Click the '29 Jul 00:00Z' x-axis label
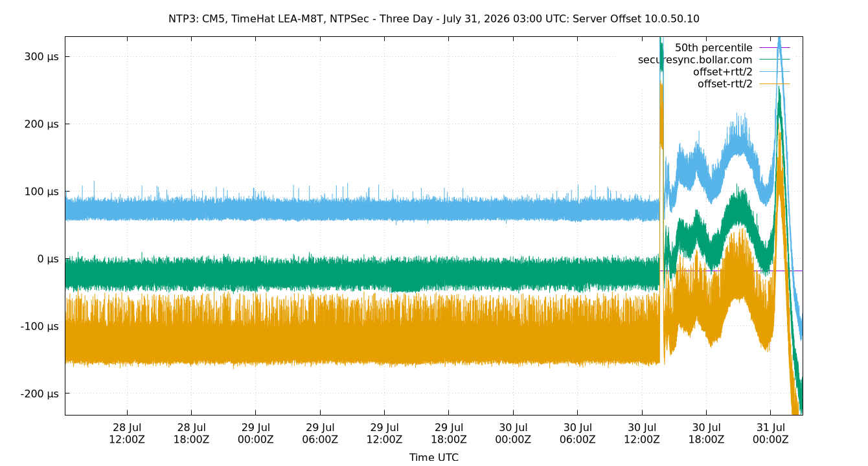This screenshot has width=868, height=466. click(255, 433)
